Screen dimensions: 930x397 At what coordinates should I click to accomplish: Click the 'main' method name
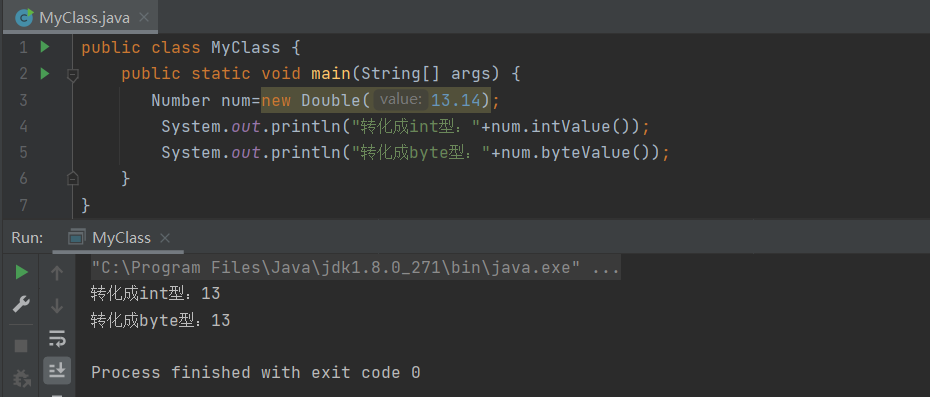tap(331, 74)
